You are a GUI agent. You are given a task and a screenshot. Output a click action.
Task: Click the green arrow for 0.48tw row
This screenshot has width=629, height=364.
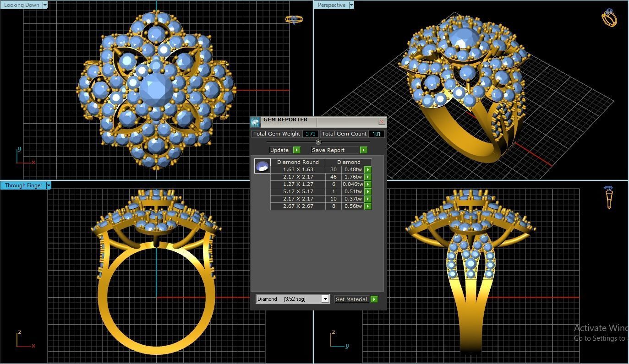[x=367, y=169]
